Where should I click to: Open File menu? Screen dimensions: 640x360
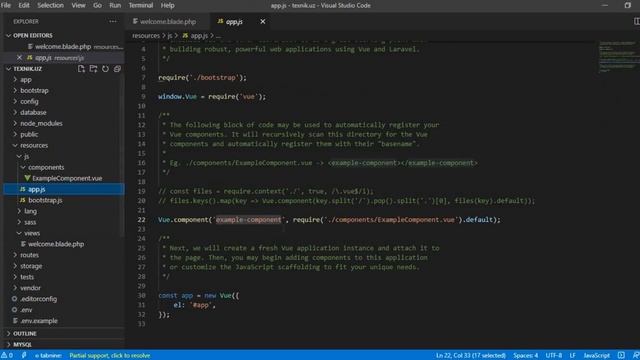[6, 5]
